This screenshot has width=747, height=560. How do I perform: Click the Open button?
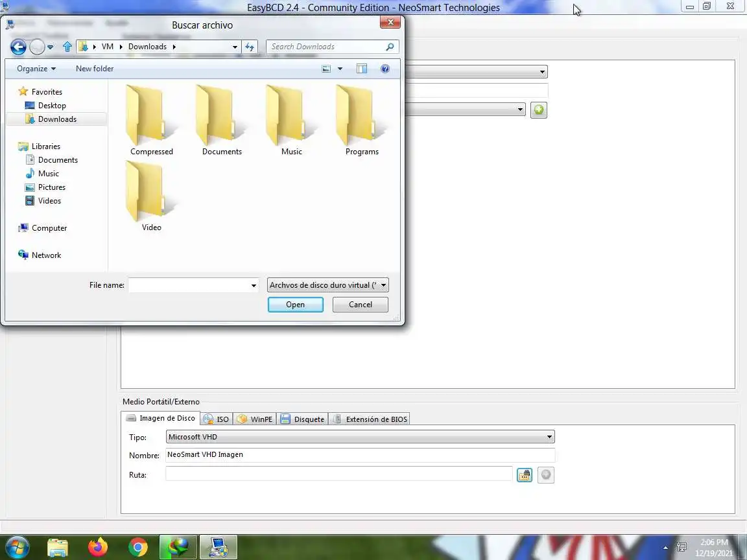click(296, 305)
